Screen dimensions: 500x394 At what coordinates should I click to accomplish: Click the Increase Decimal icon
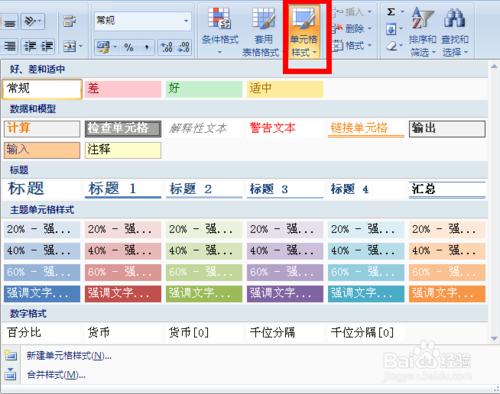166,47
